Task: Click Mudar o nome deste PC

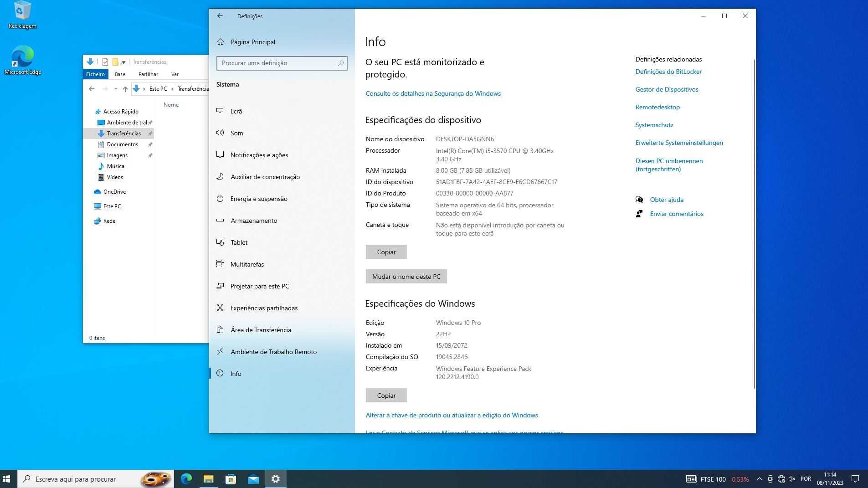Action: [x=406, y=277]
